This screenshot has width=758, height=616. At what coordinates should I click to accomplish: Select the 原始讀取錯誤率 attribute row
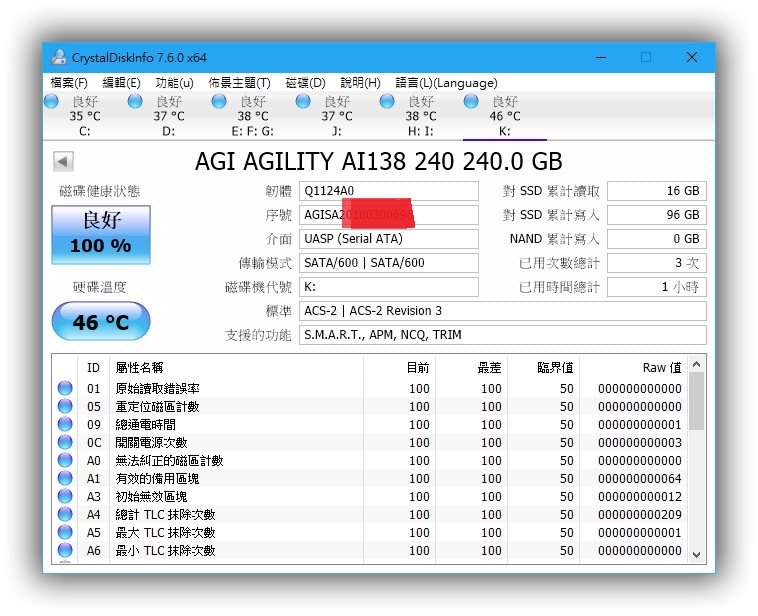(x=370, y=388)
